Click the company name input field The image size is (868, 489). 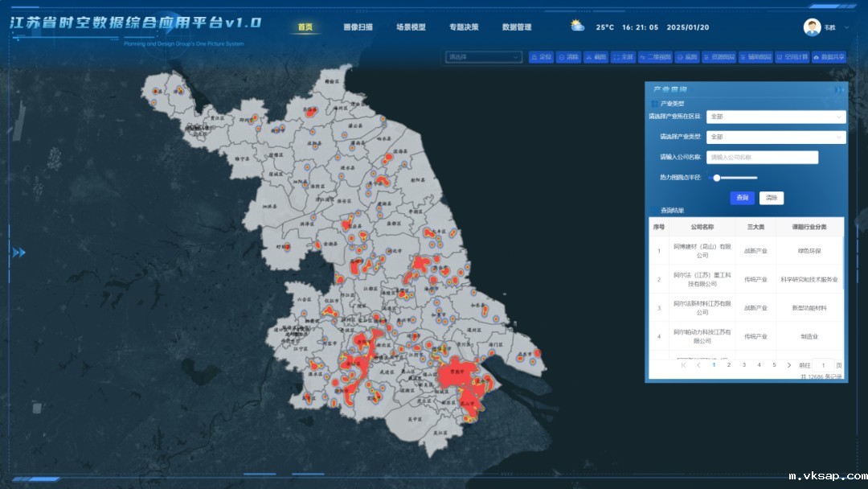[762, 158]
